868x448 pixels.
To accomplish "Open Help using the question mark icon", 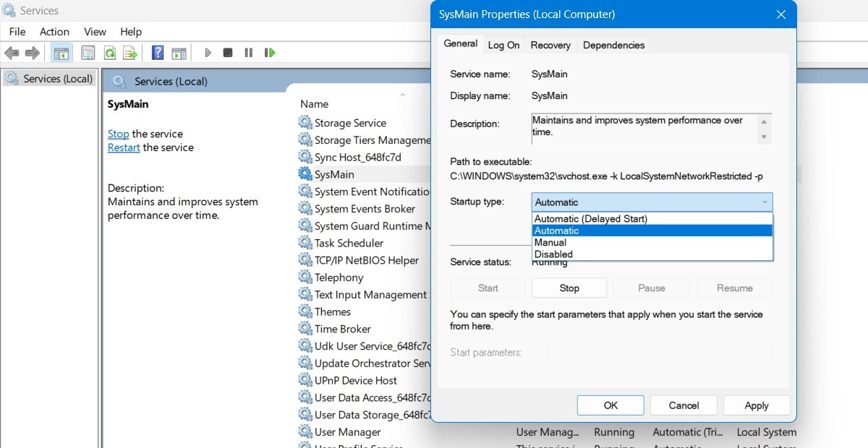I will click(x=157, y=52).
